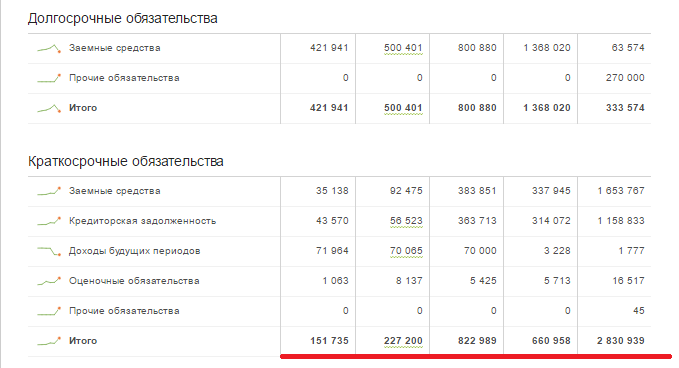Open the underlined value 56 523

click(406, 221)
